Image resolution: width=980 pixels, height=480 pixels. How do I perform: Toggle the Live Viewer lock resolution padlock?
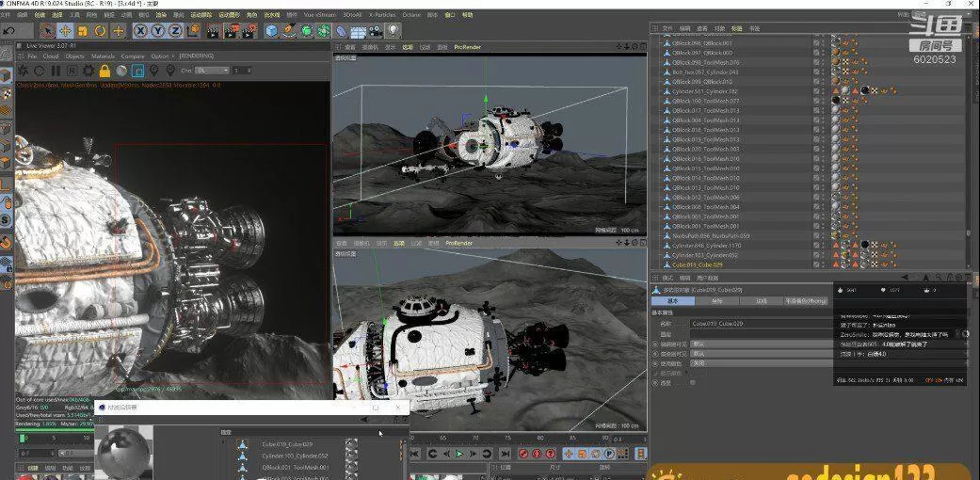coord(104,71)
